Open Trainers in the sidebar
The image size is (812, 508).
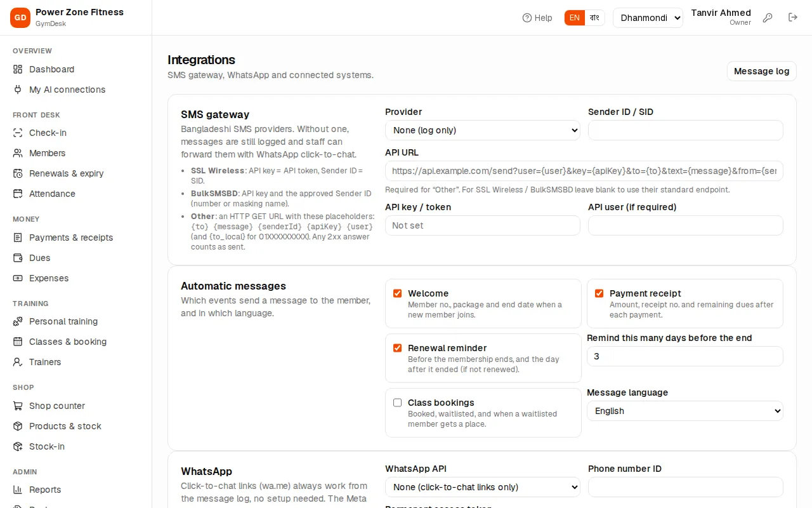pos(76,362)
